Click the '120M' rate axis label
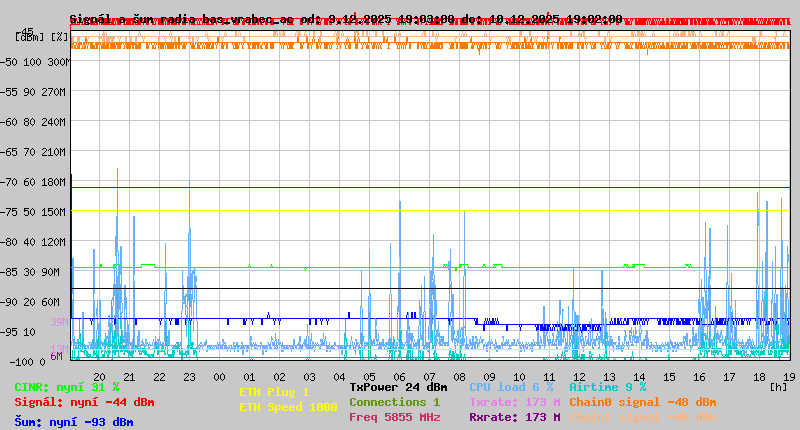 [x=53, y=242]
